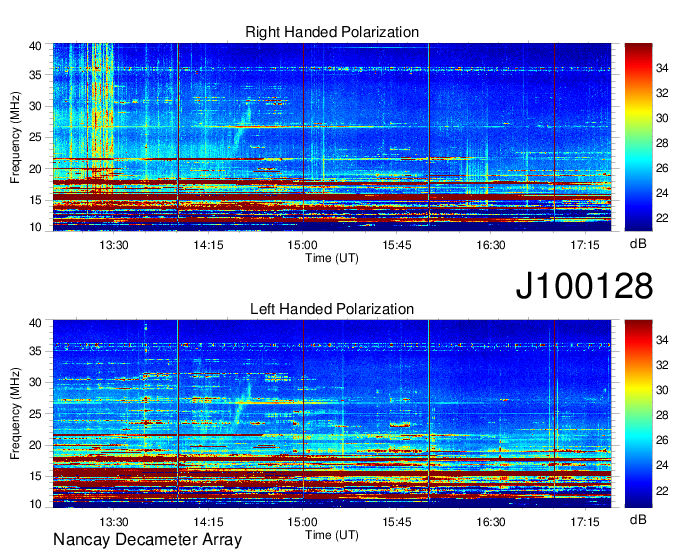Click the 22 dB tick on lower colorbar
The height and width of the screenshot is (552, 680).
point(662,490)
